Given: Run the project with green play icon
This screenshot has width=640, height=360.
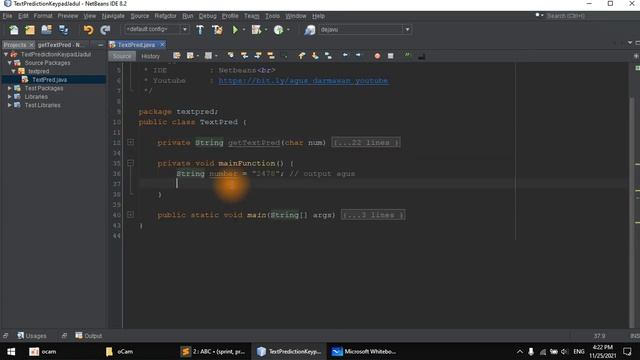Looking at the screenshot, I should coord(235,30).
